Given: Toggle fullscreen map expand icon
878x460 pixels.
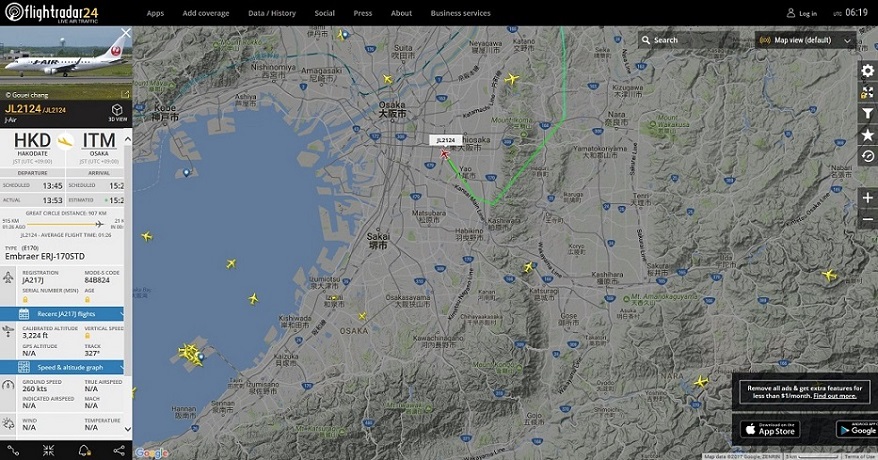Looking at the screenshot, I should point(867,92).
